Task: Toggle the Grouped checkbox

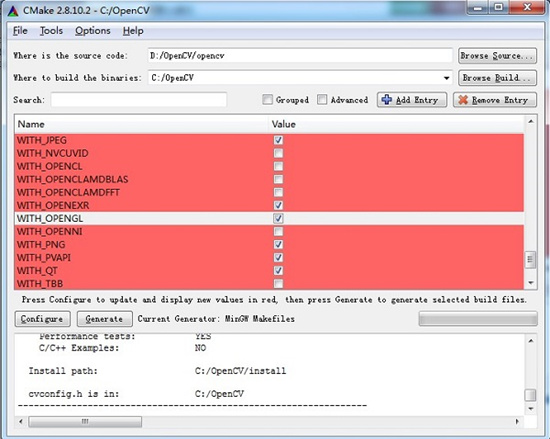Action: [267, 100]
